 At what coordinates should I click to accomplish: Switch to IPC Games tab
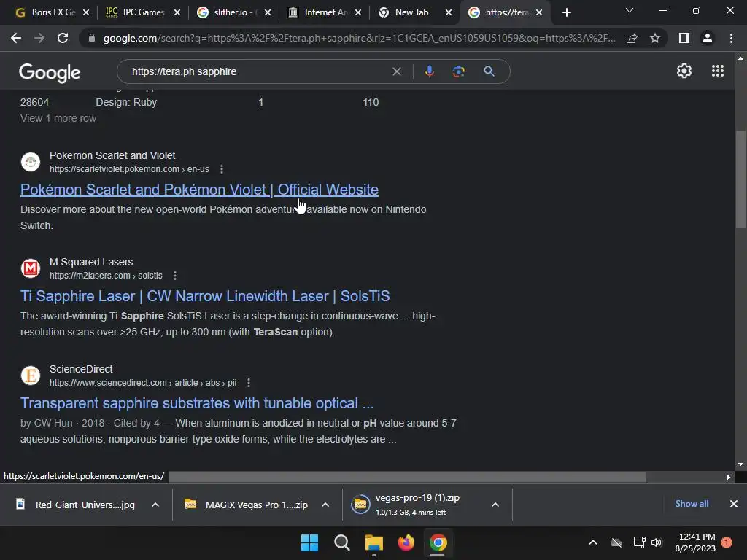[141, 12]
